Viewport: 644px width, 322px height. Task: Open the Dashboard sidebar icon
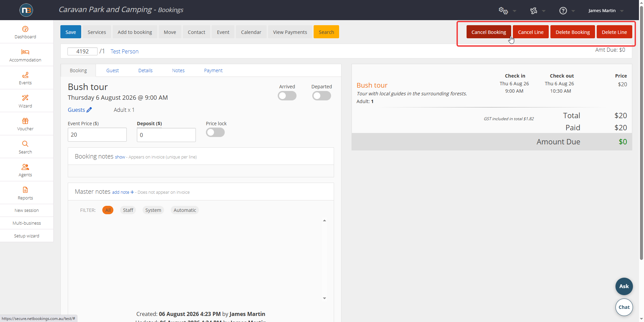tap(25, 29)
